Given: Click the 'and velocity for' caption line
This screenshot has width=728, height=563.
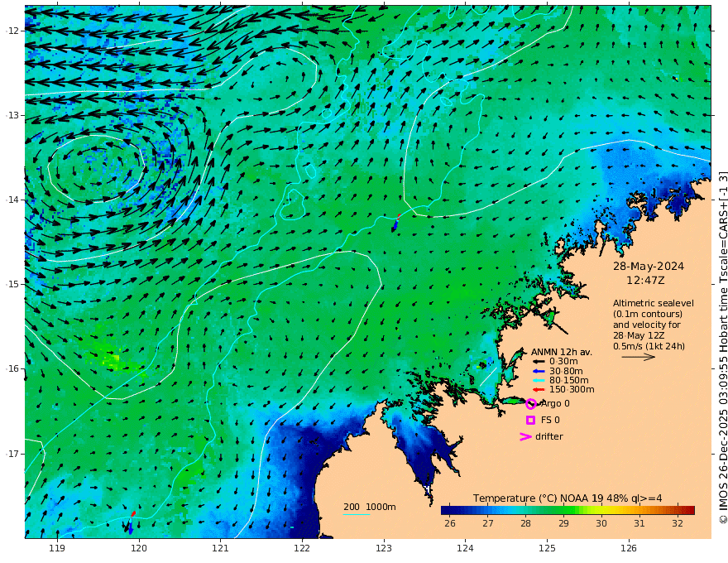Looking at the screenshot, I should 647,325.
